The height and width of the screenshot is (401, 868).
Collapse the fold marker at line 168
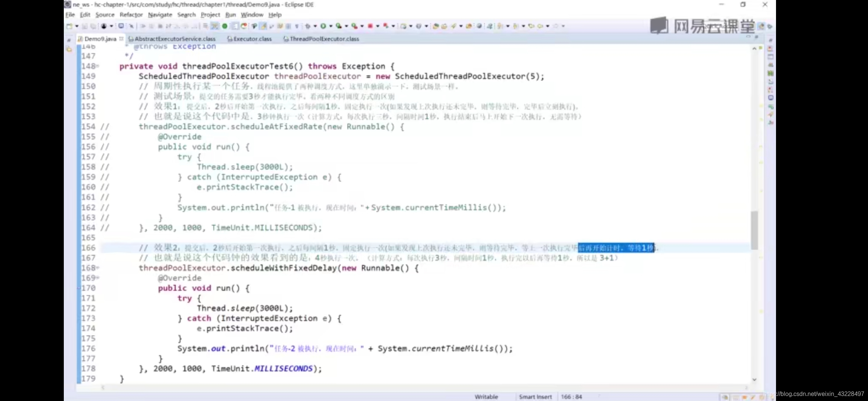98,268
